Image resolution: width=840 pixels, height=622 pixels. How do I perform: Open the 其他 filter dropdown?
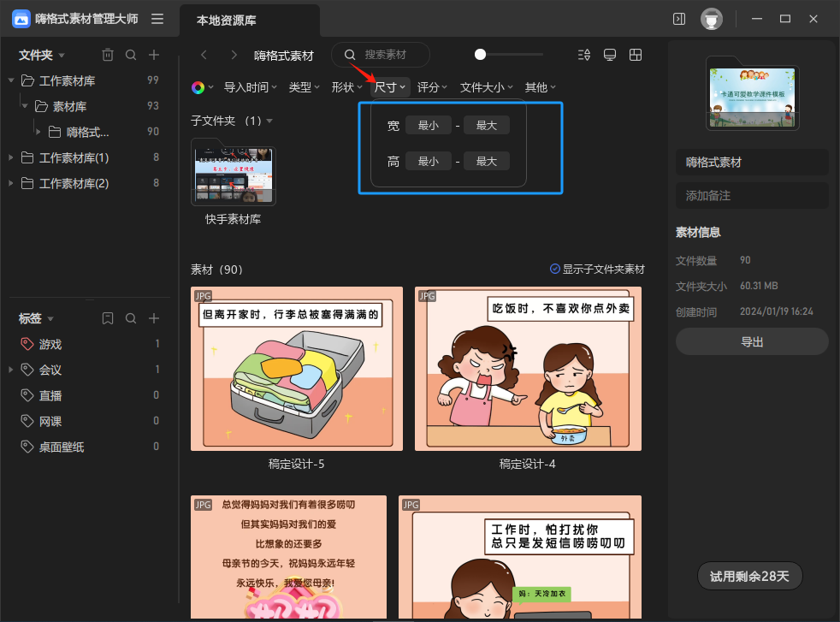click(x=540, y=87)
